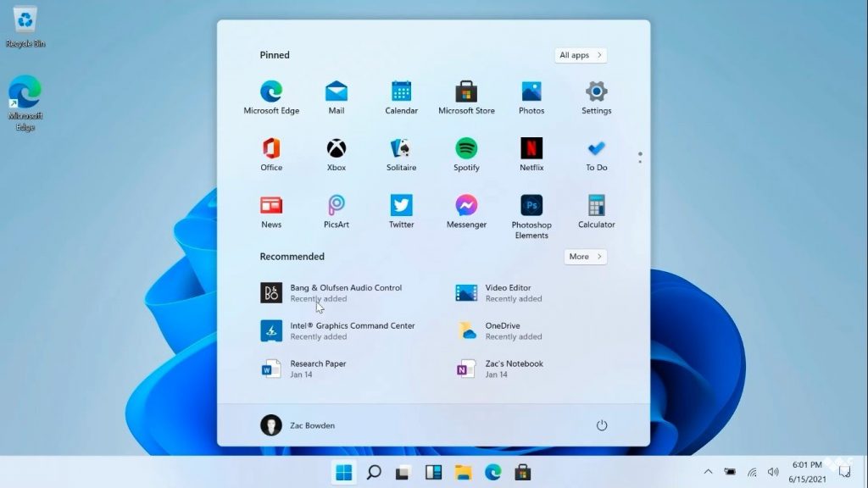The image size is (868, 488).
Task: Show more Recommended items
Action: click(585, 256)
